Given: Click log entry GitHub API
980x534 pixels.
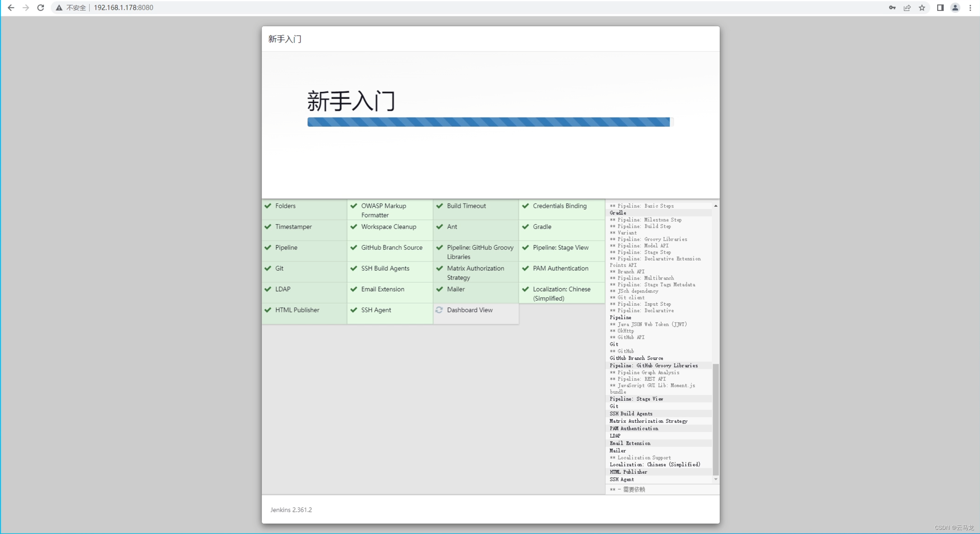Looking at the screenshot, I should pyautogui.click(x=627, y=337).
